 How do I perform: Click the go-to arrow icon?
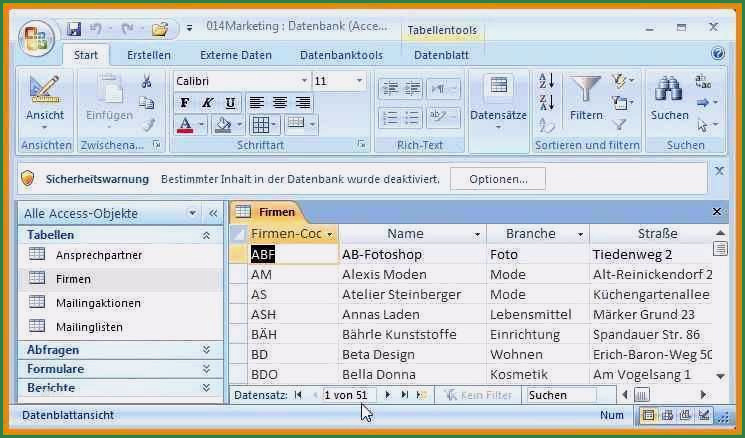click(x=703, y=103)
